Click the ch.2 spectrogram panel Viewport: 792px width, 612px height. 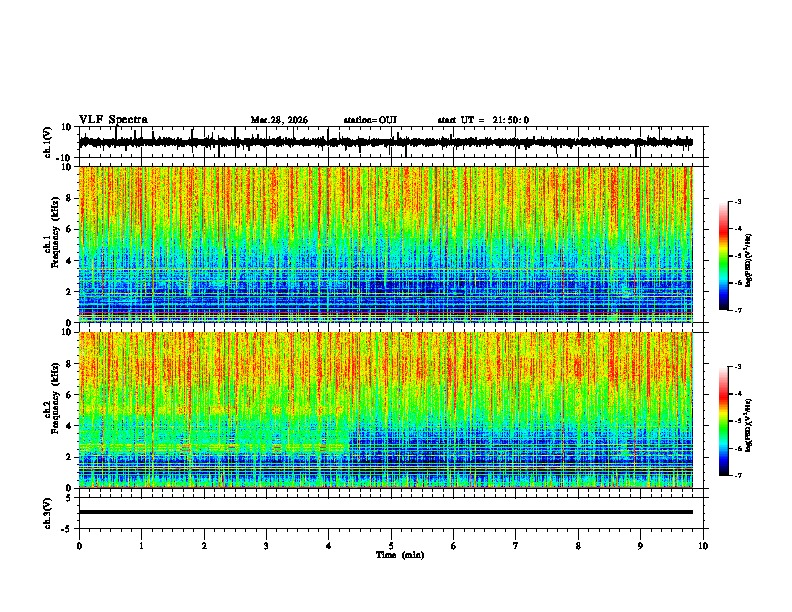[x=386, y=410]
